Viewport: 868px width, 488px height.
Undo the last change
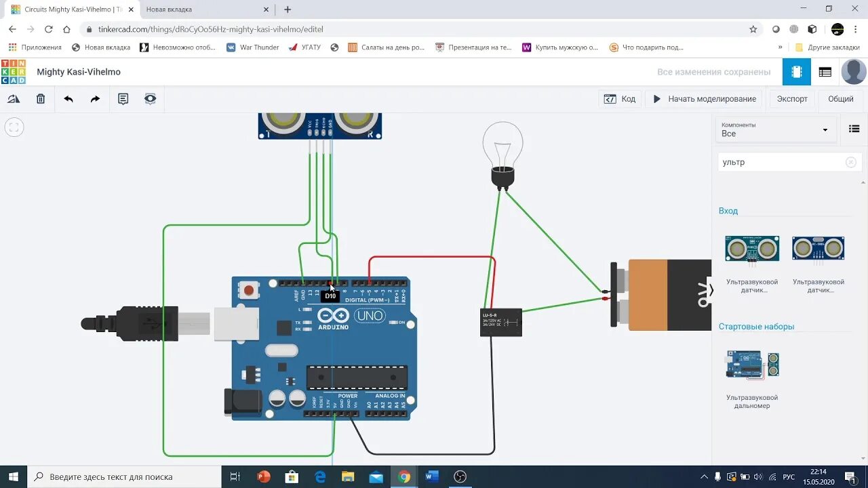[66, 99]
